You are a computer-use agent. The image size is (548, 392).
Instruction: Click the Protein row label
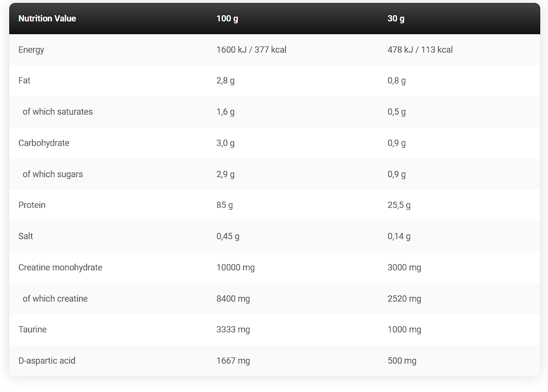tap(32, 205)
